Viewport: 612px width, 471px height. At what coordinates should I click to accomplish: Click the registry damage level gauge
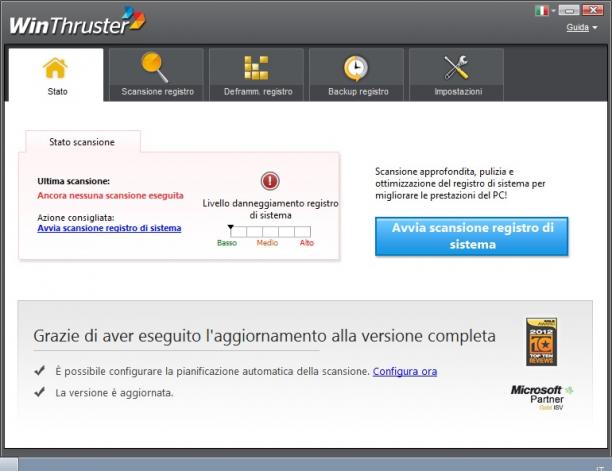(270, 232)
